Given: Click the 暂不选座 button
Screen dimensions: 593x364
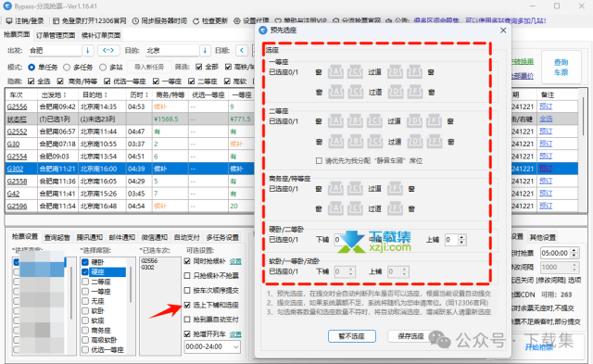Looking at the screenshot, I should [x=352, y=336].
